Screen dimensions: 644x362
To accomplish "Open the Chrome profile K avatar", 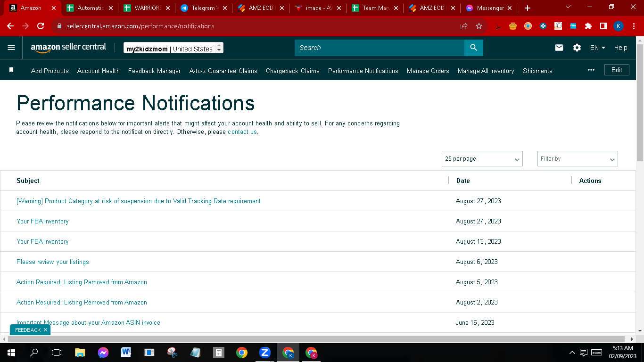I will click(x=619, y=26).
